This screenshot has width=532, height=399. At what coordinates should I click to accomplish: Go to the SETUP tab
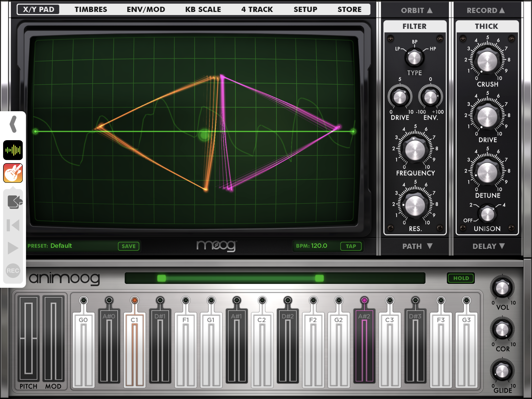pyautogui.click(x=305, y=9)
